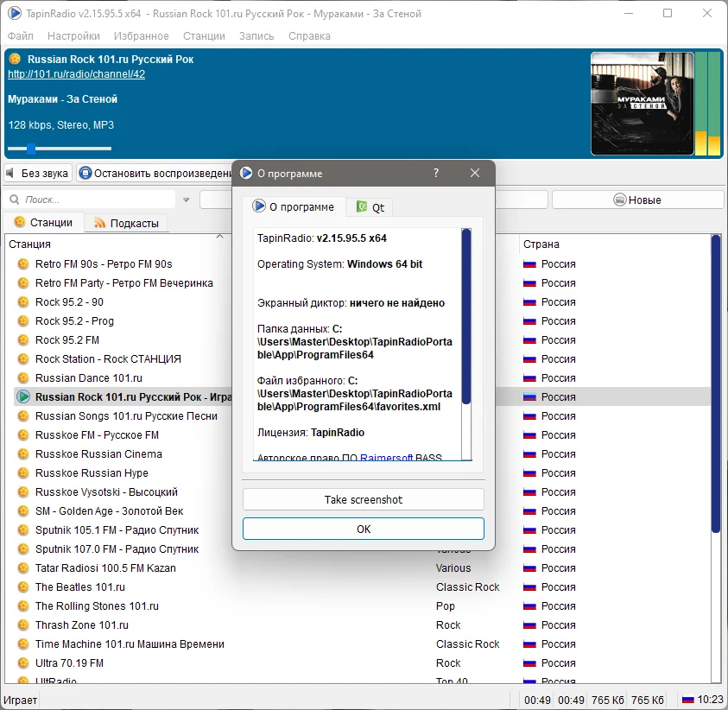Click the star icon of Thrash Zone 101.ru
The width and height of the screenshot is (728, 710).
click(x=22, y=625)
